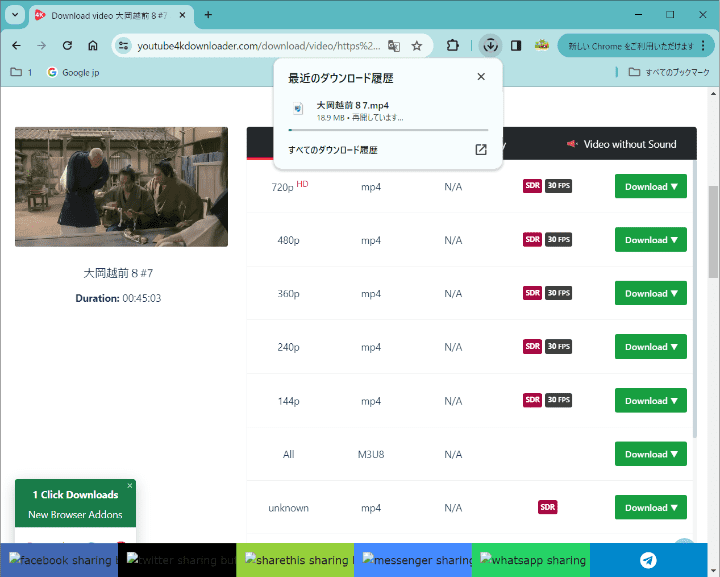The height and width of the screenshot is (577, 720).
Task: Expand the 144p Download dropdown
Action: (x=650, y=400)
